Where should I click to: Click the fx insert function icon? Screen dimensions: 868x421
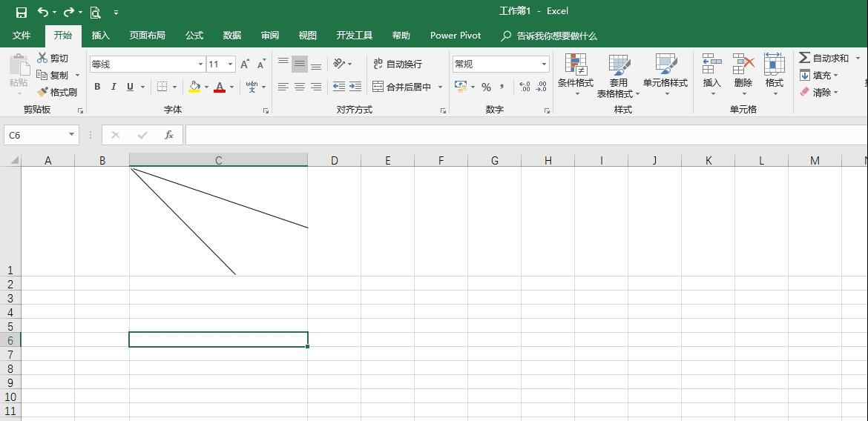pyautogui.click(x=169, y=135)
